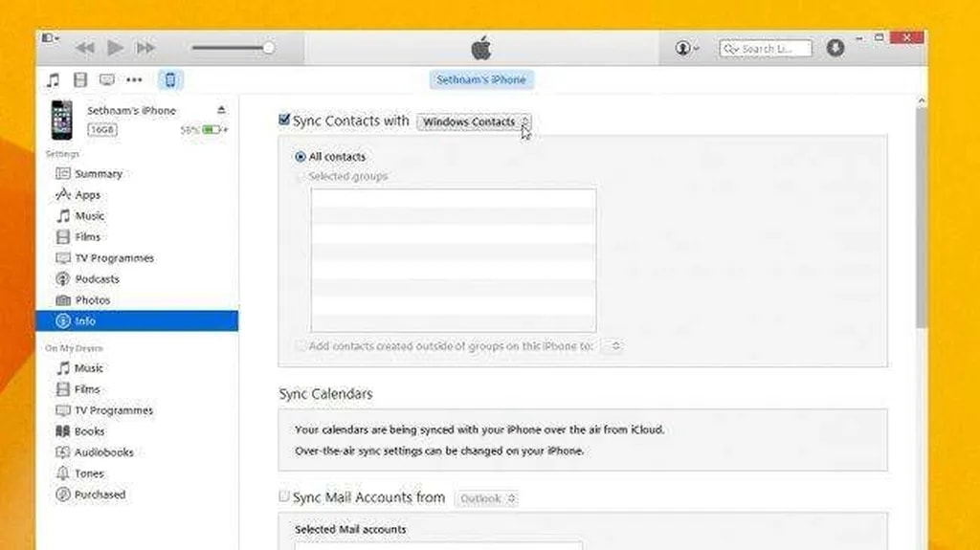The image size is (980, 550).
Task: Select the All contacts radio button
Action: [x=301, y=157]
